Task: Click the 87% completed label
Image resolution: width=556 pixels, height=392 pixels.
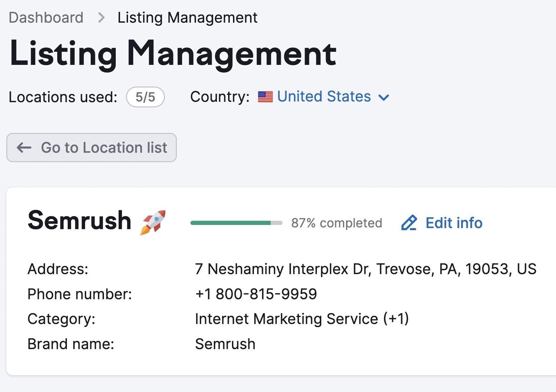Action: click(x=337, y=223)
